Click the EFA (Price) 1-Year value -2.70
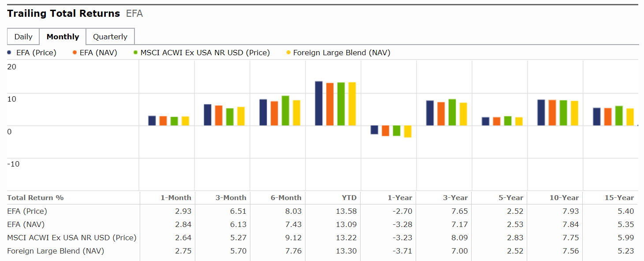Viewport: 644px width, 261px height. [402, 211]
